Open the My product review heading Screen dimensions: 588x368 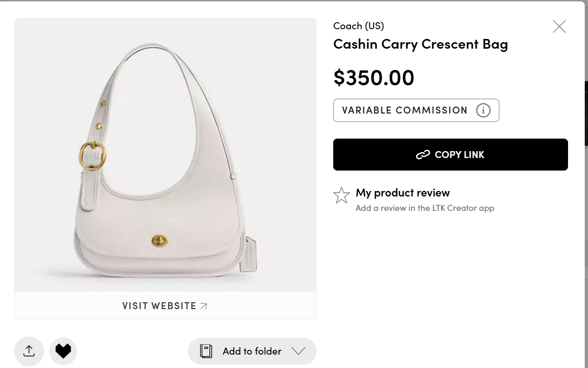(x=402, y=193)
